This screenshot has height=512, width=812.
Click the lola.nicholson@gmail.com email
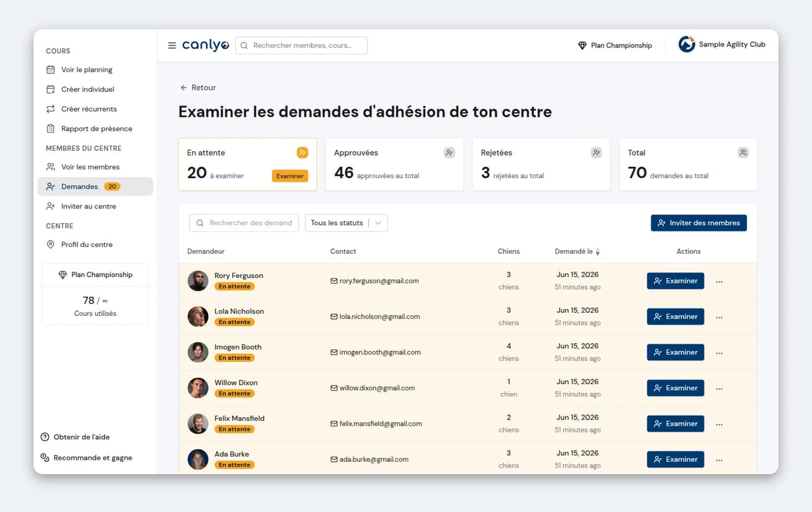pyautogui.click(x=379, y=317)
